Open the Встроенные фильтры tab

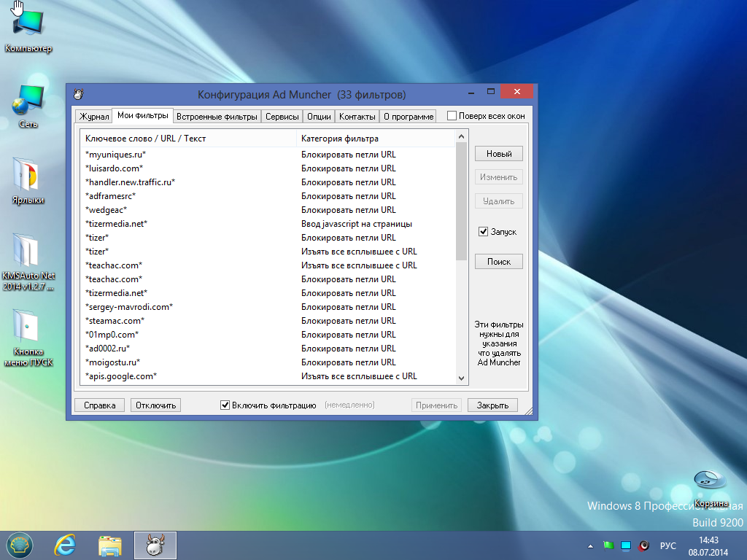coord(217,116)
